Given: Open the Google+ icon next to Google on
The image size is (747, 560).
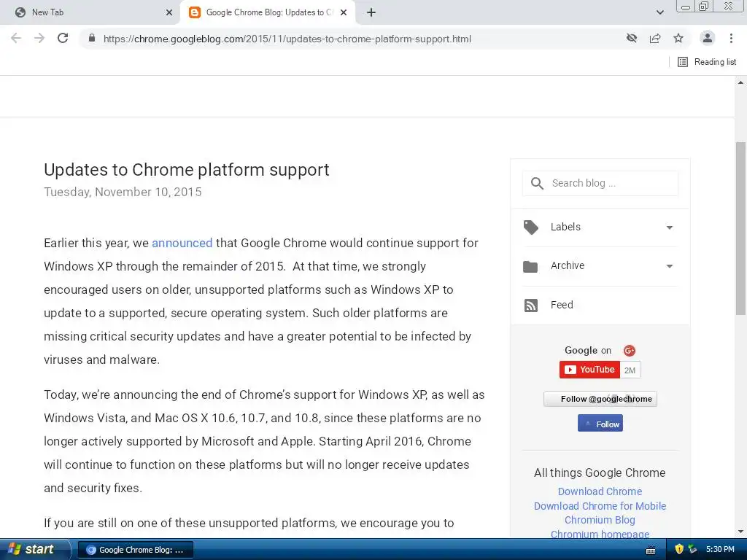Looking at the screenshot, I should point(630,351).
